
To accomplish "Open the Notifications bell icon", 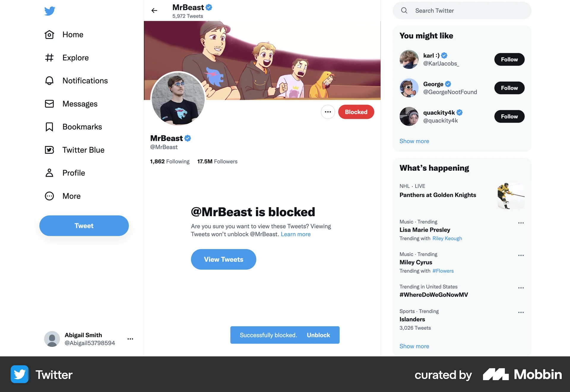I will [49, 81].
